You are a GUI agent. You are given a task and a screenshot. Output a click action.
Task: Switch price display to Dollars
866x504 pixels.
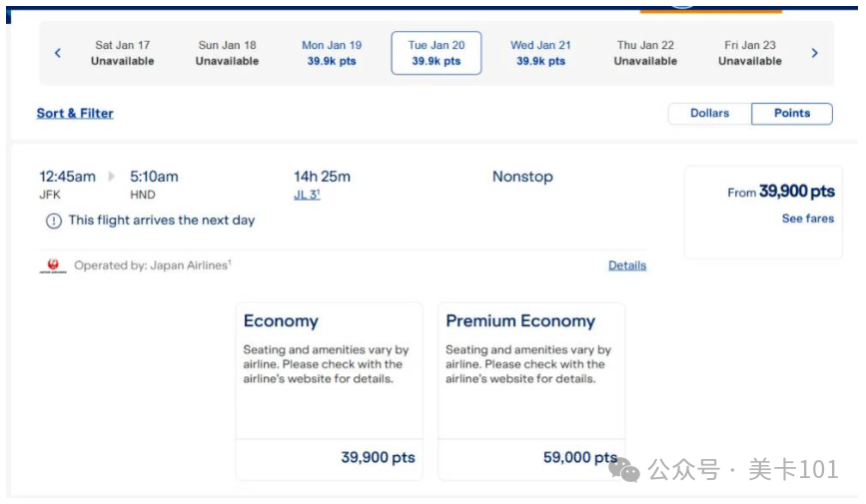(710, 113)
